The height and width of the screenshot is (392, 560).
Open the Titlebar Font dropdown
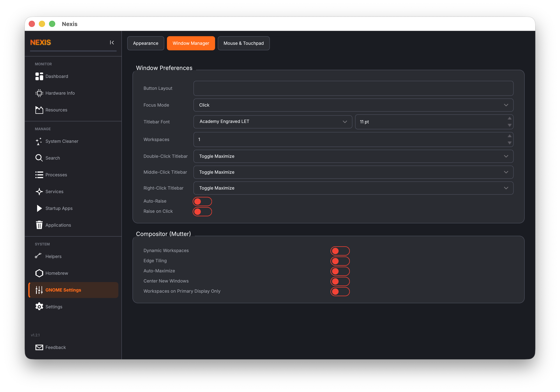tap(272, 122)
